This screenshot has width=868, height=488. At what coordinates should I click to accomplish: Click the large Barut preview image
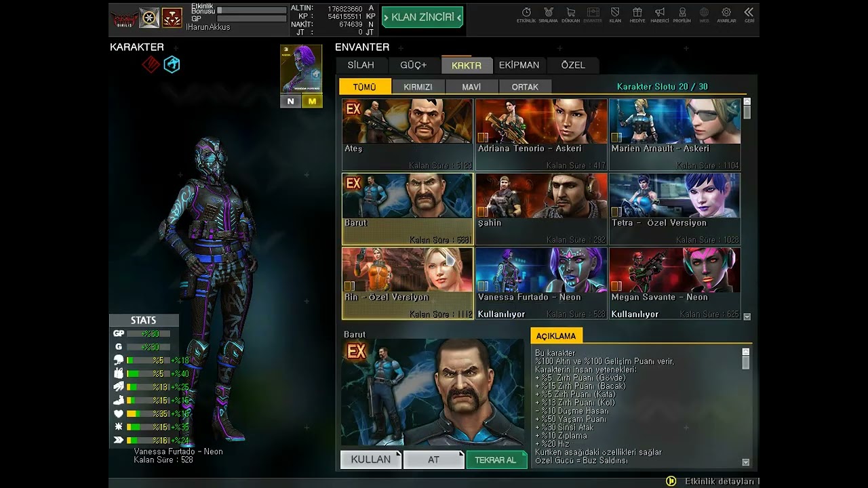pyautogui.click(x=433, y=392)
